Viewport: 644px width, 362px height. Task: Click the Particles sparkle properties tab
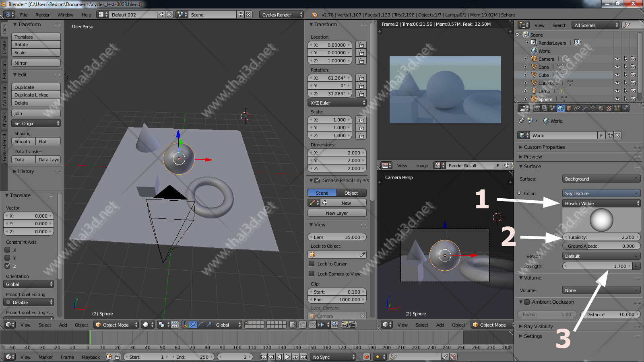pyautogui.click(x=617, y=108)
